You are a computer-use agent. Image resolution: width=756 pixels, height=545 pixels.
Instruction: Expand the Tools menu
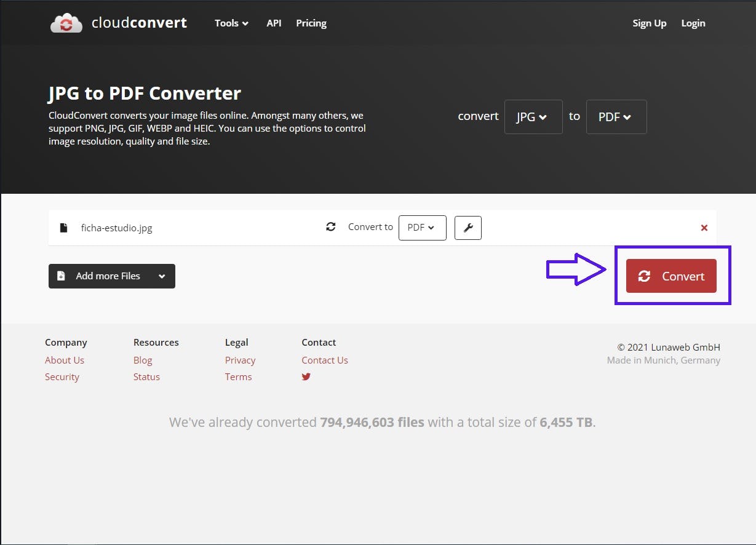[231, 23]
